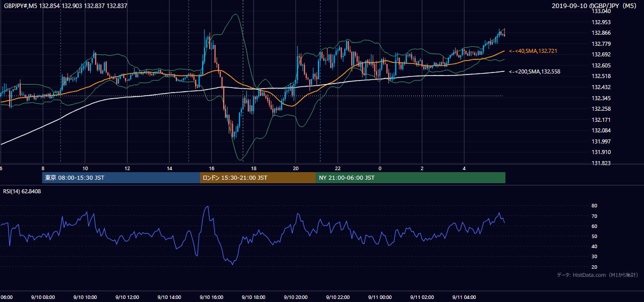Click time label 9/10 12:00
Viewport: 644px width, 302px height.
click(x=127, y=297)
